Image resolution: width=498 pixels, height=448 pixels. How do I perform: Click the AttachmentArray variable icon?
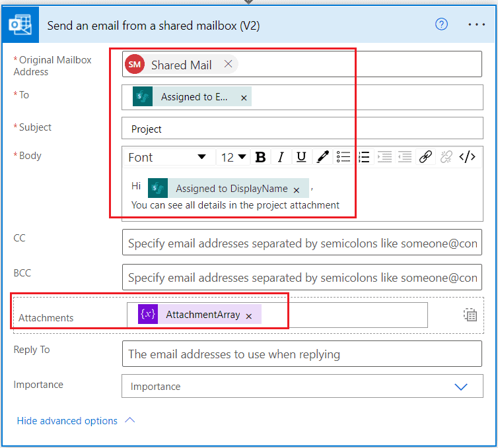pyautogui.click(x=148, y=314)
